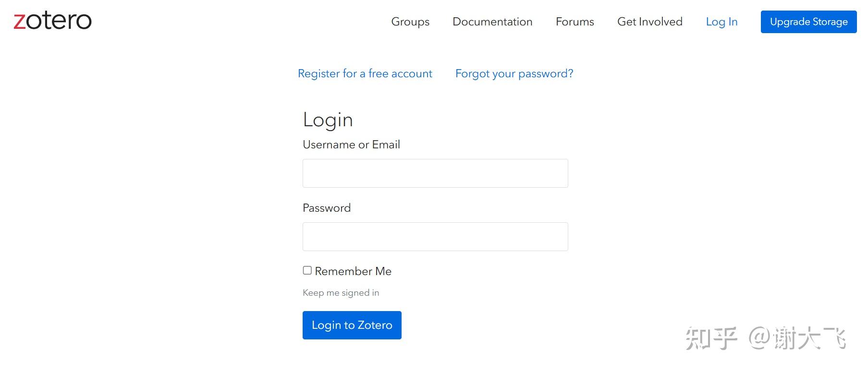Open Register for a free account
The height and width of the screenshot is (373, 868).
(365, 73)
